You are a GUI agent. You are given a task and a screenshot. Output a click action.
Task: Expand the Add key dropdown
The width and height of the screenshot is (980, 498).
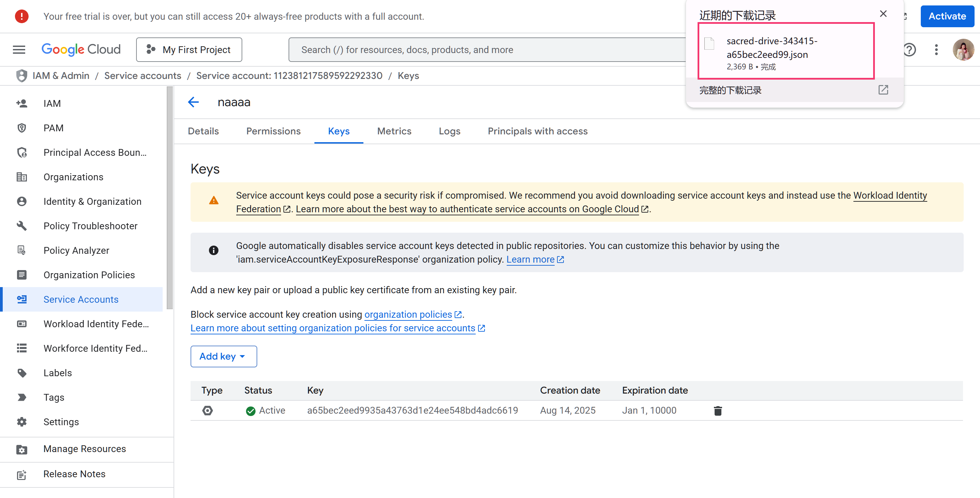point(224,356)
